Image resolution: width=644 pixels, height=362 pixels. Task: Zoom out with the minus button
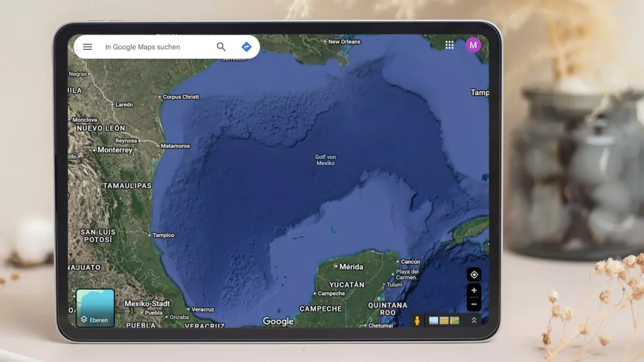point(474,304)
